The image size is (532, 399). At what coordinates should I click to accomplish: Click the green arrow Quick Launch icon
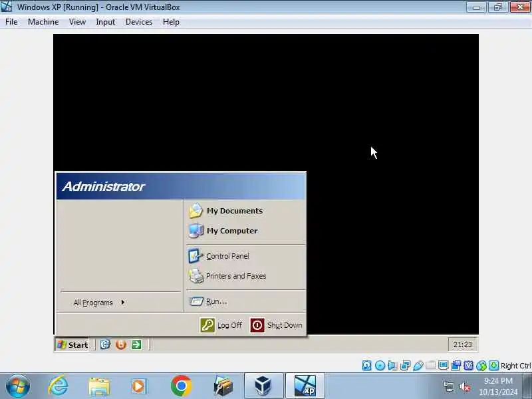(136, 344)
